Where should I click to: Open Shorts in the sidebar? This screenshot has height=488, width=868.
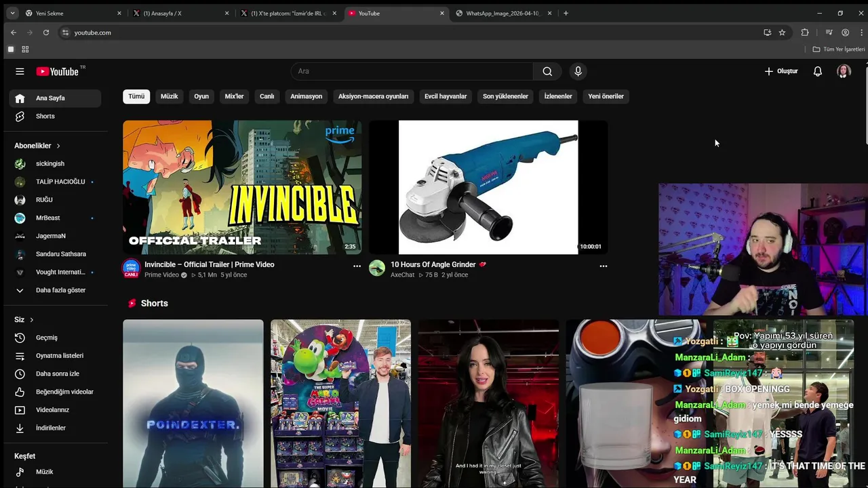click(55, 117)
